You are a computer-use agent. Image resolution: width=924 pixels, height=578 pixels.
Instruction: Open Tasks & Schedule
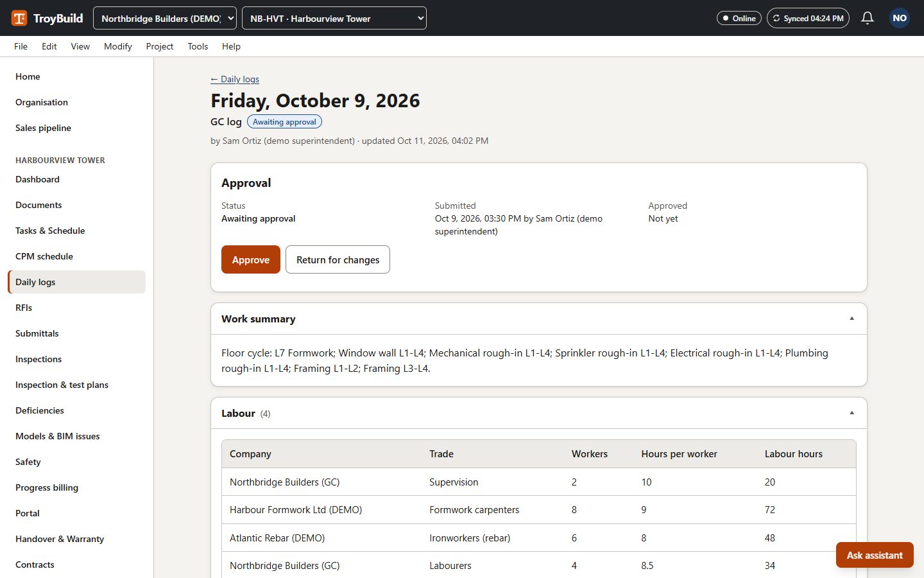click(x=77, y=231)
